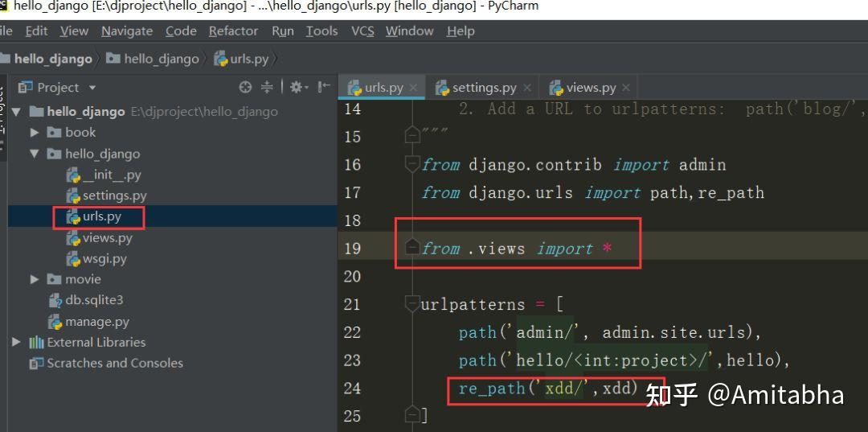
Task: Click 'views' in line 19 import
Action: point(502,249)
